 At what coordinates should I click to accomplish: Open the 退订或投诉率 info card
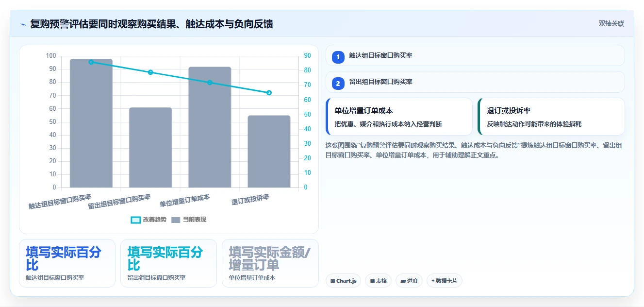point(551,117)
